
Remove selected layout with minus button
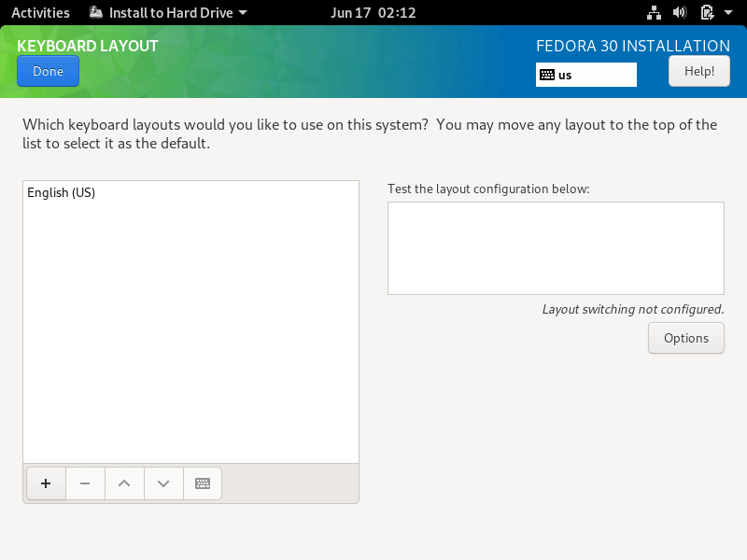[x=85, y=483]
